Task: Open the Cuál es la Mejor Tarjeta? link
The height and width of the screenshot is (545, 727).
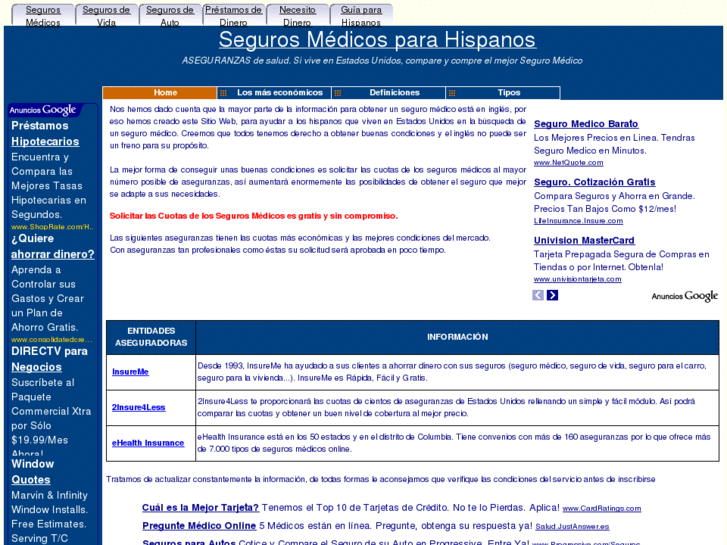Action: pyautogui.click(x=200, y=507)
